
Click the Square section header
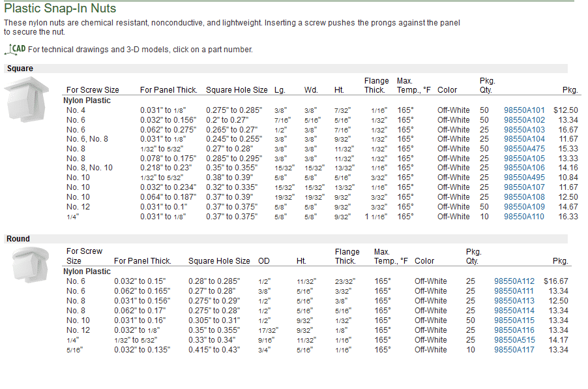[20, 69]
